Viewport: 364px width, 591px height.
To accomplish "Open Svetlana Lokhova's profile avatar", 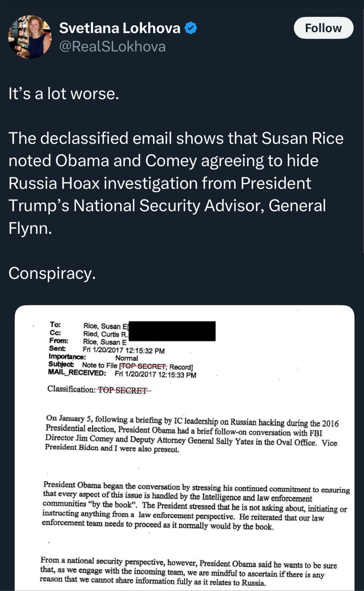I will (x=30, y=37).
